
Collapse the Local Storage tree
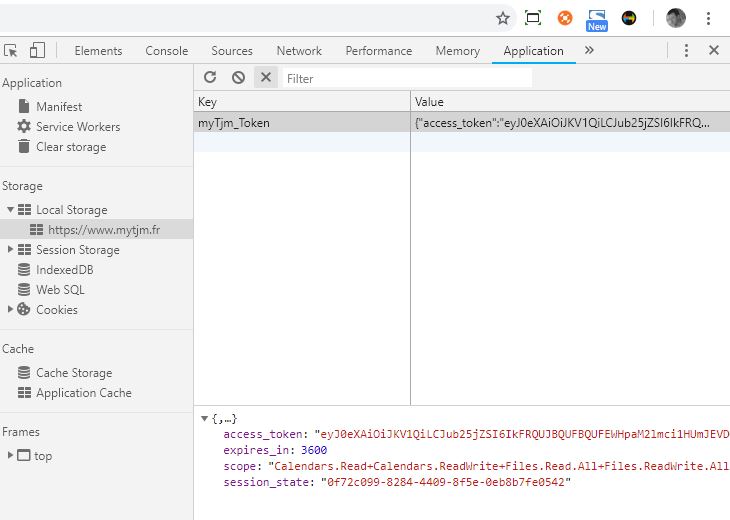pos(10,209)
